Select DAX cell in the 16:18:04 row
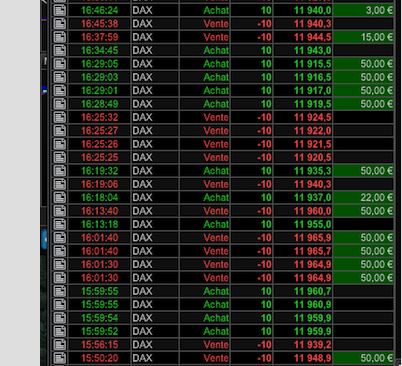Screen dimensions: 402x366 [155, 197]
